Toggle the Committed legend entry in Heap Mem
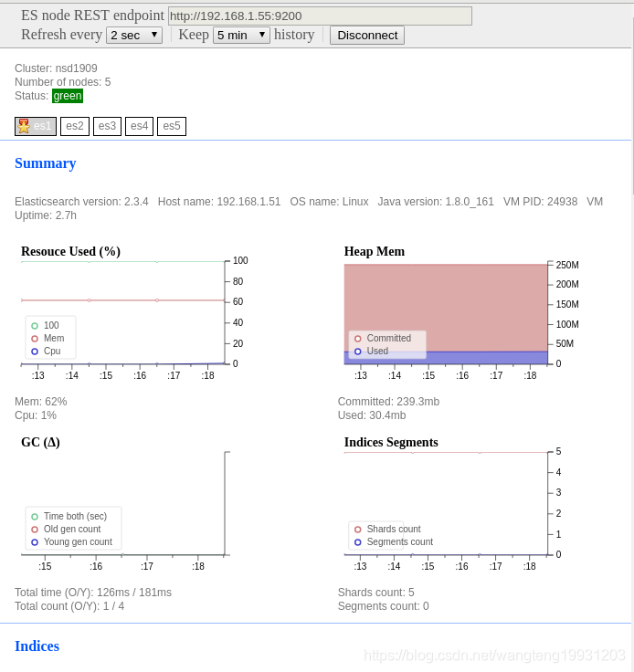 (x=384, y=338)
